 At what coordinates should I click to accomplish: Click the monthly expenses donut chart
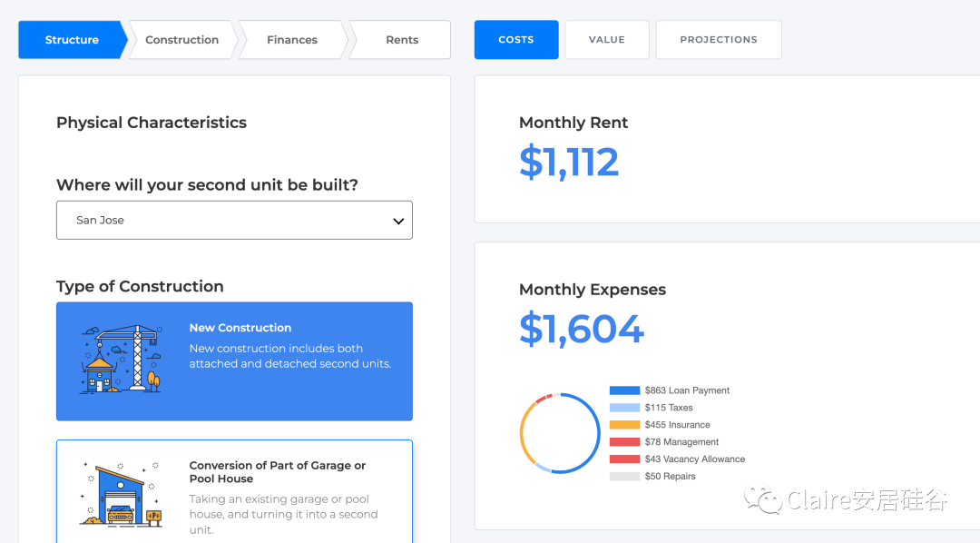(x=560, y=433)
